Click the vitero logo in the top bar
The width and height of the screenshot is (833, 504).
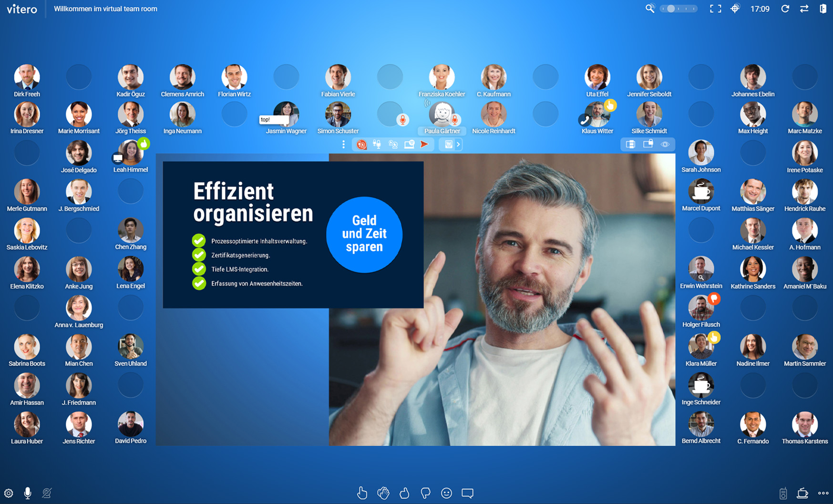(x=22, y=9)
